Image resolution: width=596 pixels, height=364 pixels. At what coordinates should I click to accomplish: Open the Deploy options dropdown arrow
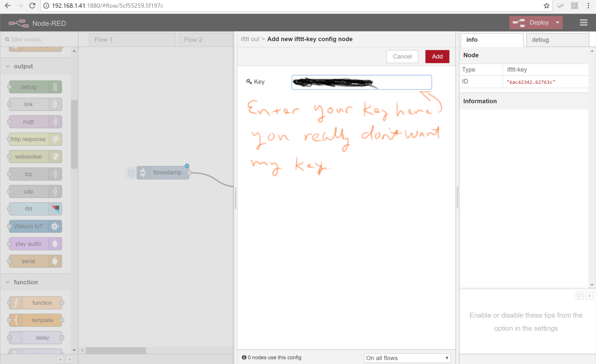pos(557,22)
